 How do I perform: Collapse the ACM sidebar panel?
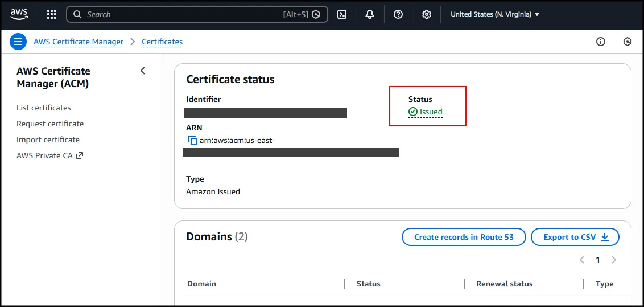[143, 71]
